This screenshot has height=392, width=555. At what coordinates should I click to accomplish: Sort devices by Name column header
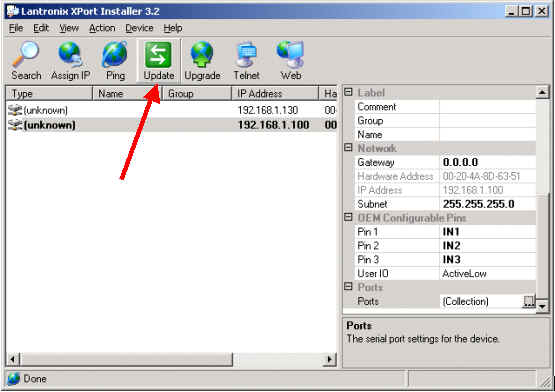coord(127,93)
